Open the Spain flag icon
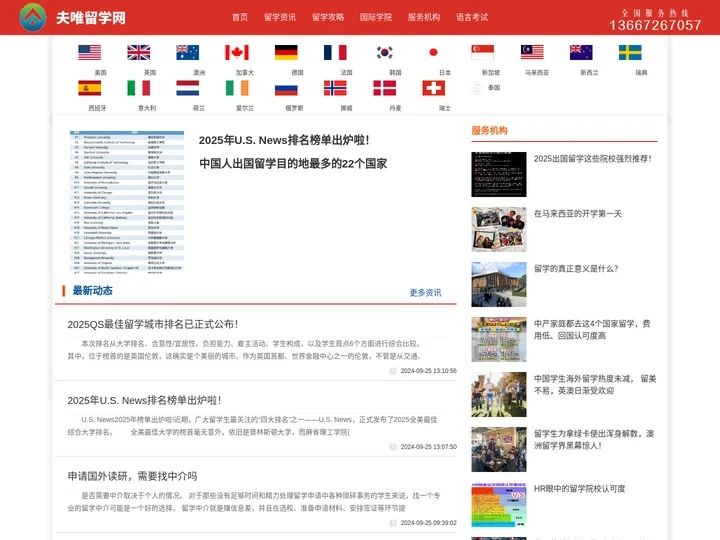 tap(90, 88)
